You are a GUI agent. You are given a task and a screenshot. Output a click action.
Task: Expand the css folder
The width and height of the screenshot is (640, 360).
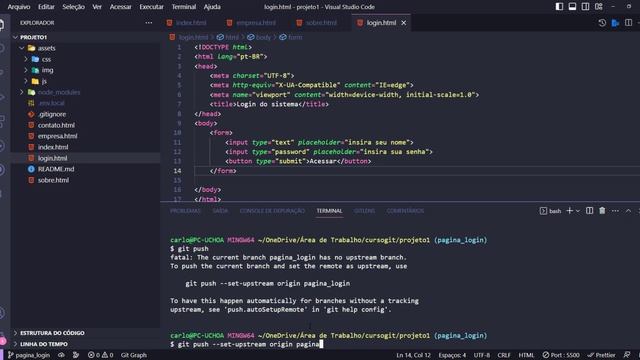click(26, 59)
